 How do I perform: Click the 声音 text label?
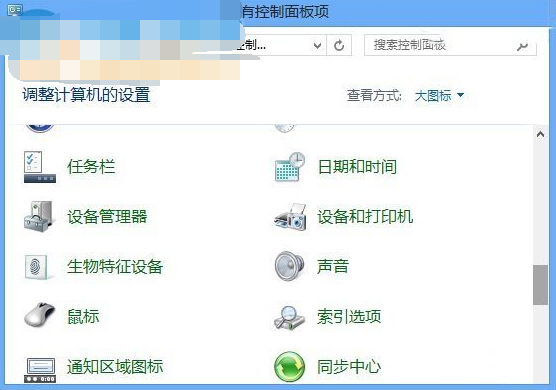[x=333, y=266]
